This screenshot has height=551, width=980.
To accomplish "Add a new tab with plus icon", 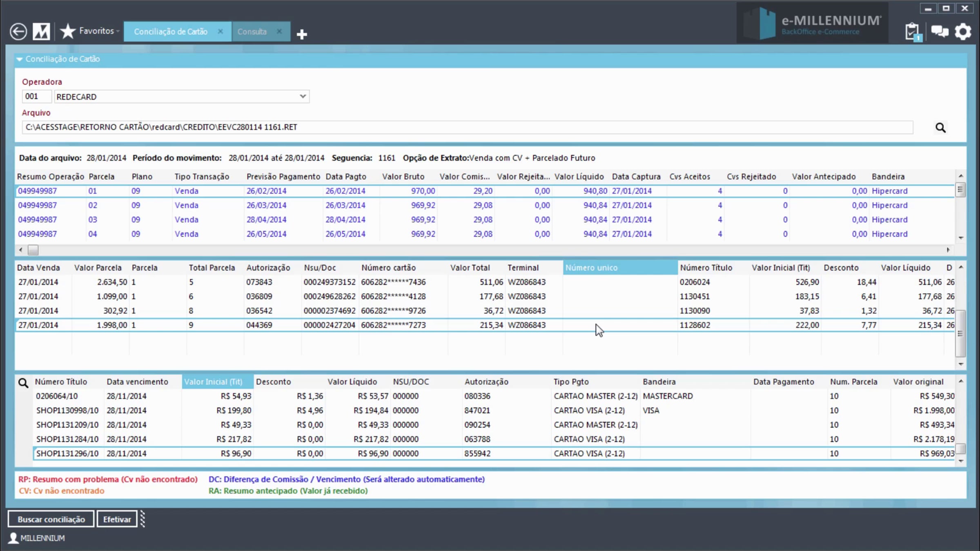I will pos(302,34).
